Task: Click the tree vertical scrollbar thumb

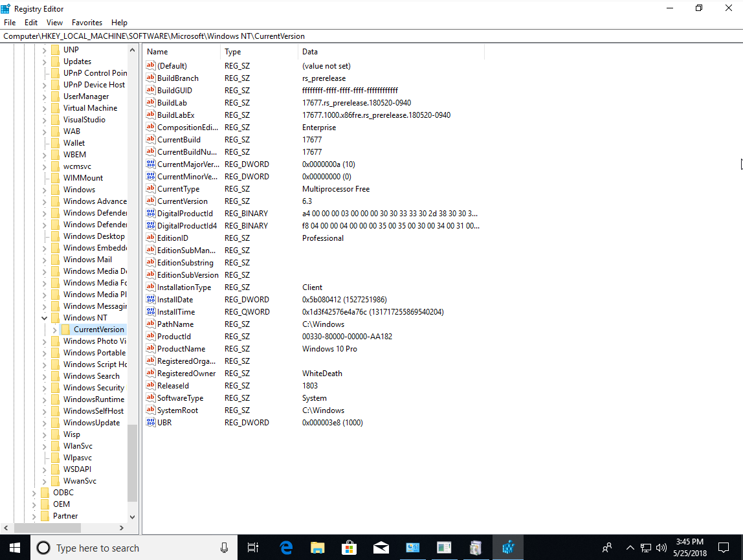Action: pos(132,463)
